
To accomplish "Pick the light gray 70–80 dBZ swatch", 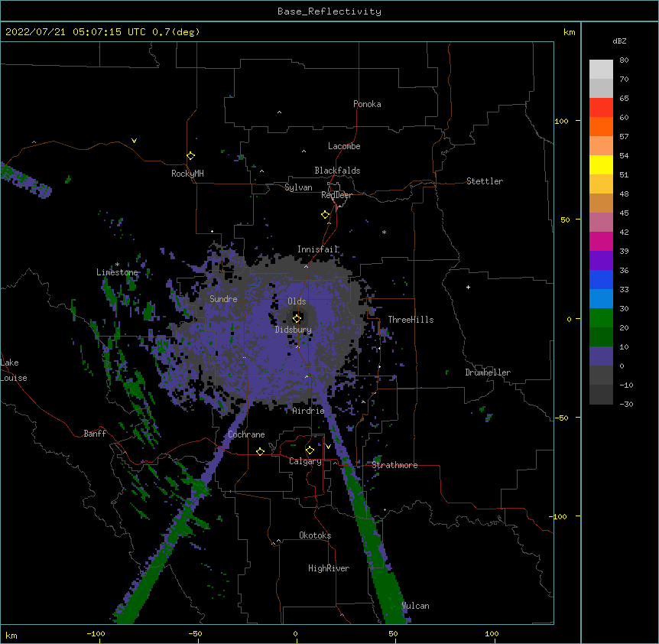I will [601, 70].
